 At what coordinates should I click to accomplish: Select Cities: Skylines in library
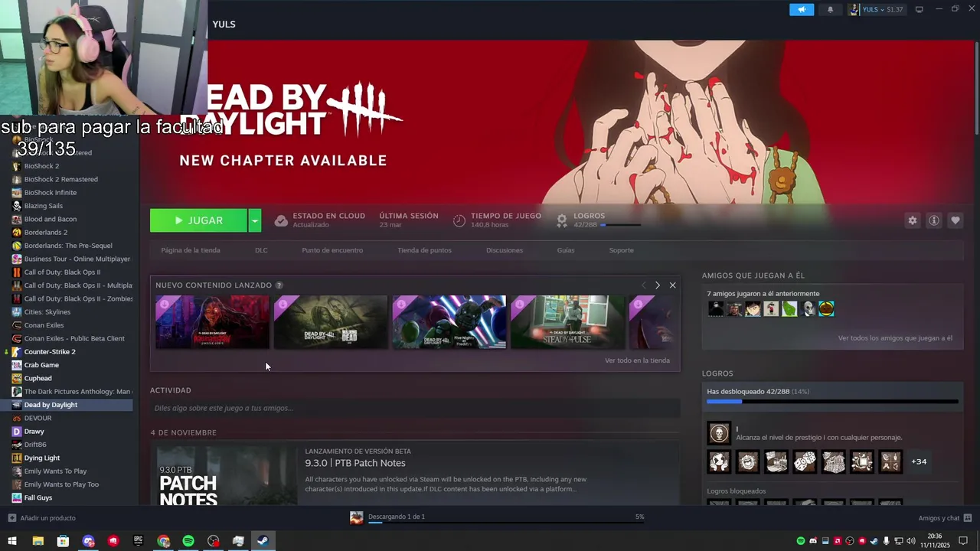point(47,312)
